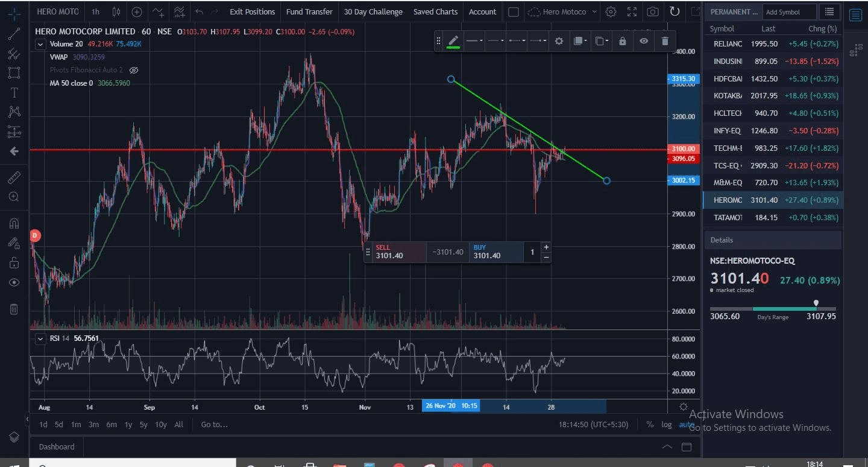Open the watchlist panel icon at far right
The image size is (868, 467).
coord(855,16)
